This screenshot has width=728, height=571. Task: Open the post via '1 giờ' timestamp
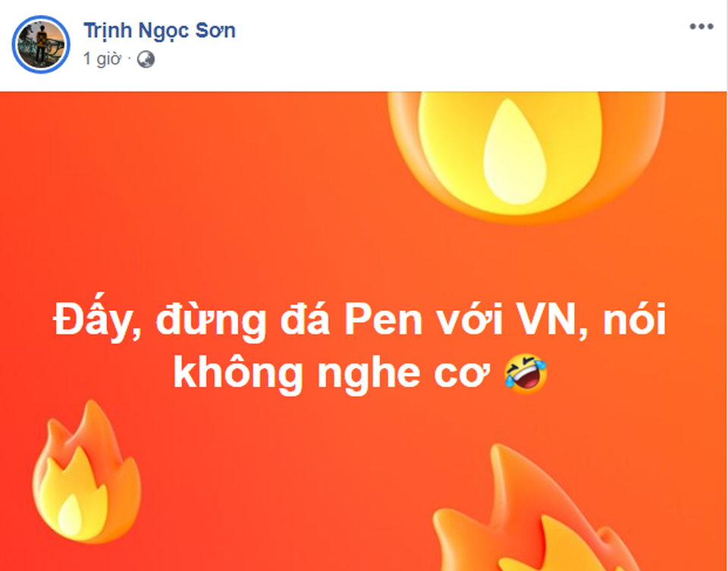coord(102,59)
